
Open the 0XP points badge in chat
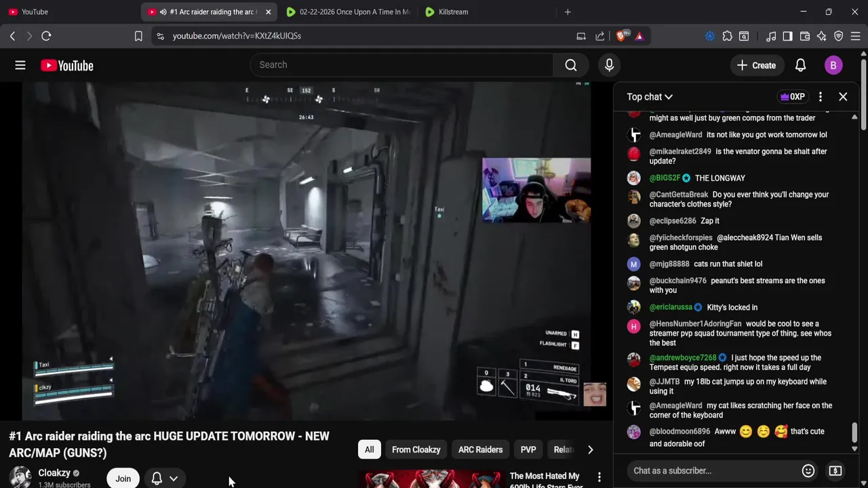[793, 97]
